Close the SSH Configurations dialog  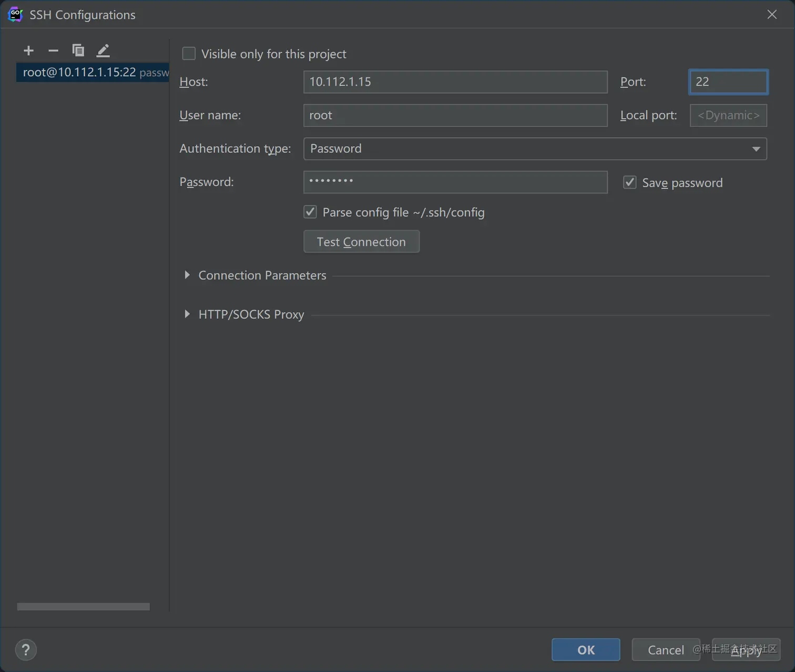coord(772,15)
